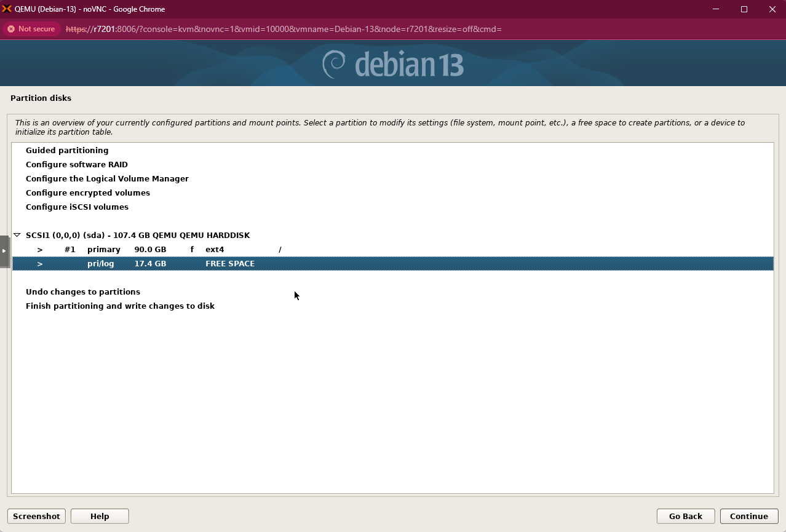Open the noVNC side panel handle
The width and height of the screenshot is (786, 532).
click(x=4, y=250)
